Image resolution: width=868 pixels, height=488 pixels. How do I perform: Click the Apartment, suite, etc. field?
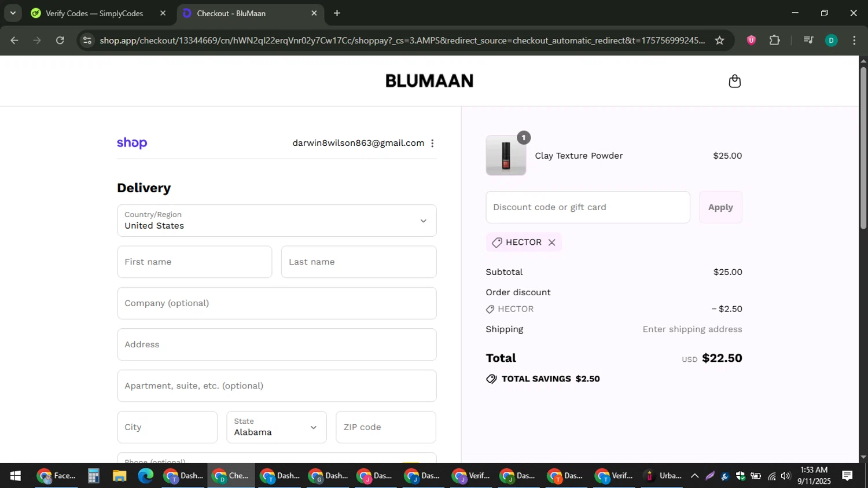click(x=277, y=386)
